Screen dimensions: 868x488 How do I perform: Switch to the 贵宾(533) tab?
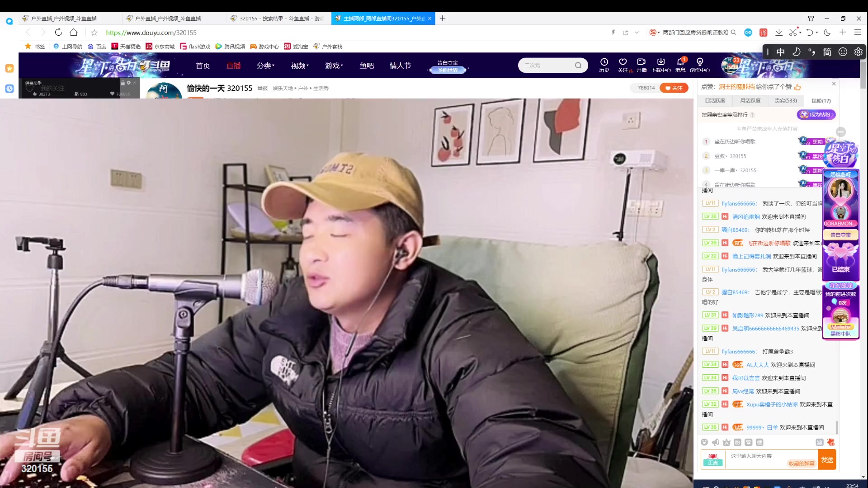786,101
